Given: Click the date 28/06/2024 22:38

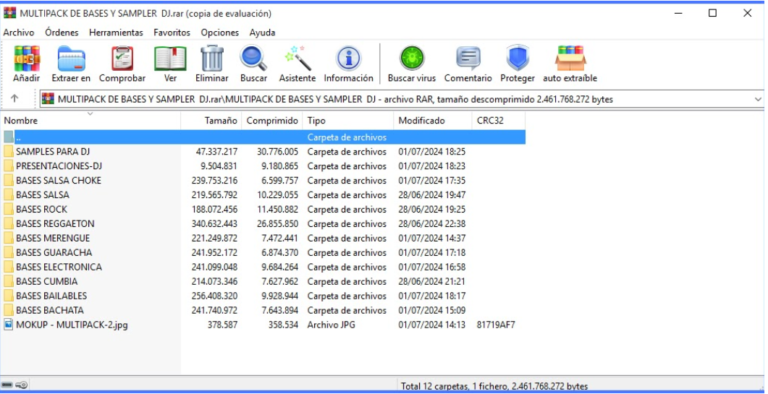Looking at the screenshot, I should pos(432,223).
